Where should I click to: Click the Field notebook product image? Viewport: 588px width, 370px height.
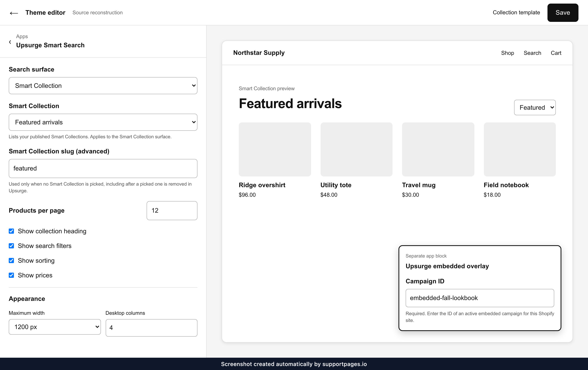[520, 149]
